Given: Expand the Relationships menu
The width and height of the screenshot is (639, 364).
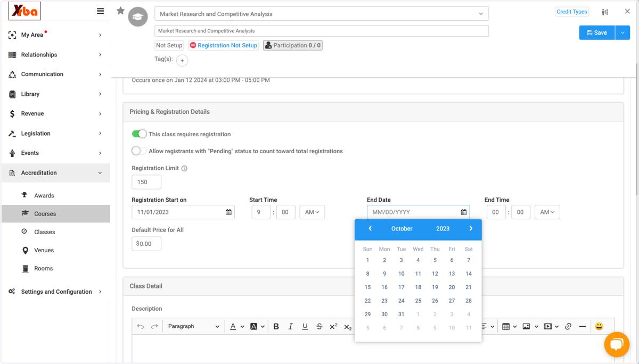Looking at the screenshot, I should [55, 55].
